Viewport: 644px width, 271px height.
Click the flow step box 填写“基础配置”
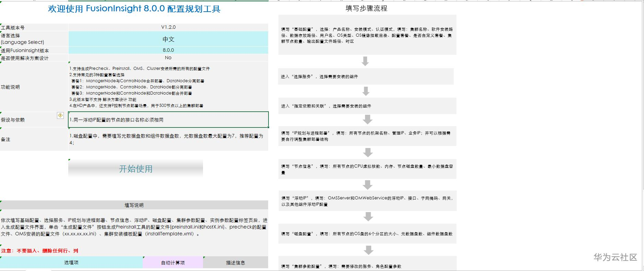367,35
